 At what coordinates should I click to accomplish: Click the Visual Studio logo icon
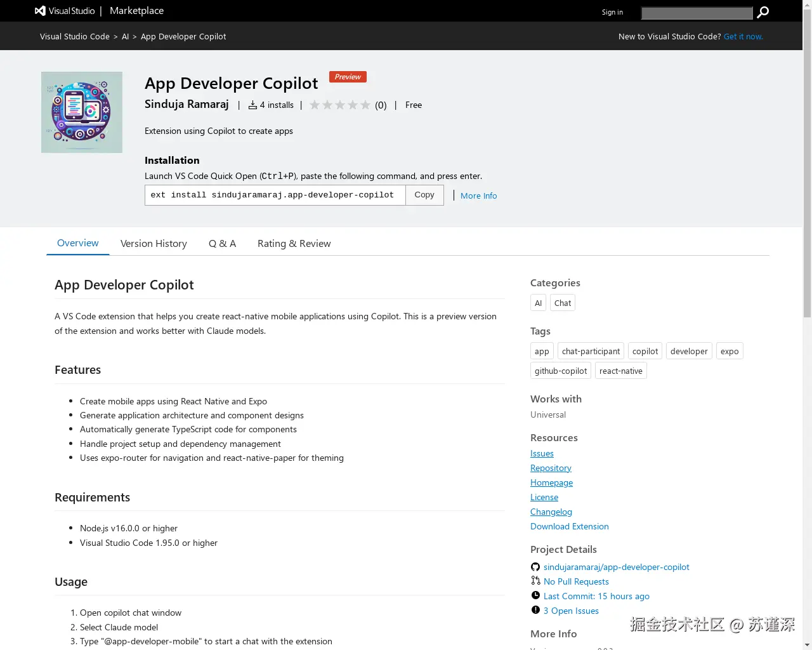(39, 10)
